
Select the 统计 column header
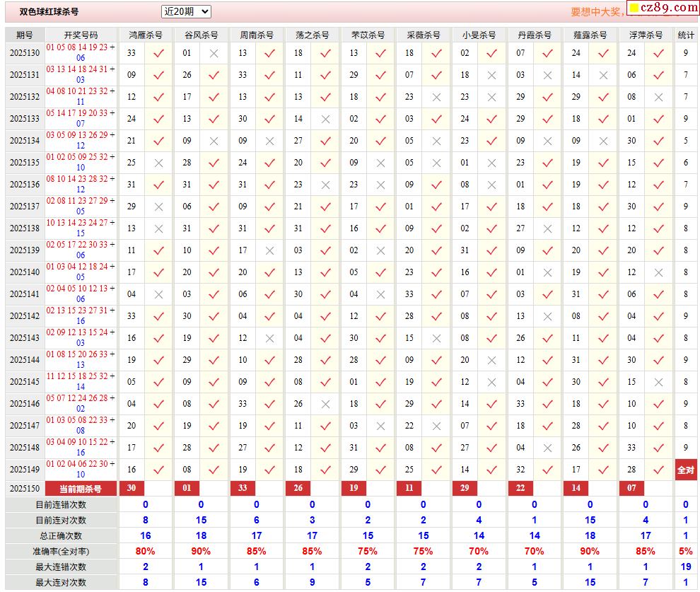(685, 35)
